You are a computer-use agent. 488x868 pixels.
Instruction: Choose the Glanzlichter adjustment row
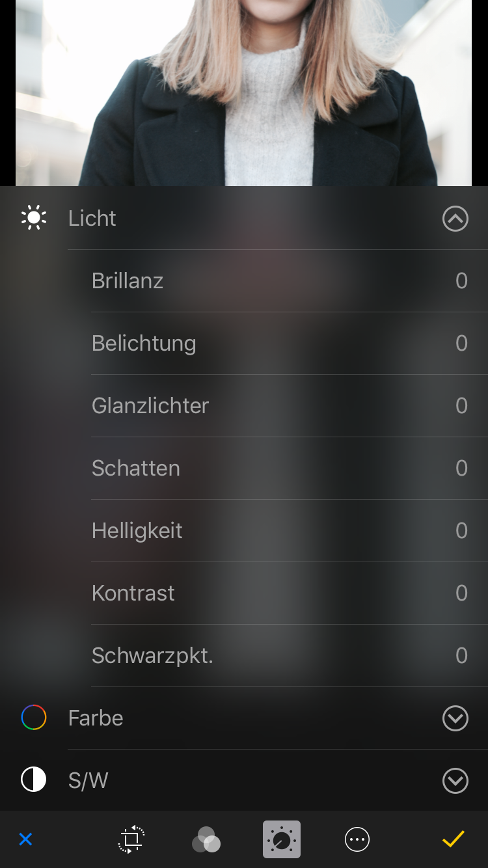(x=150, y=405)
